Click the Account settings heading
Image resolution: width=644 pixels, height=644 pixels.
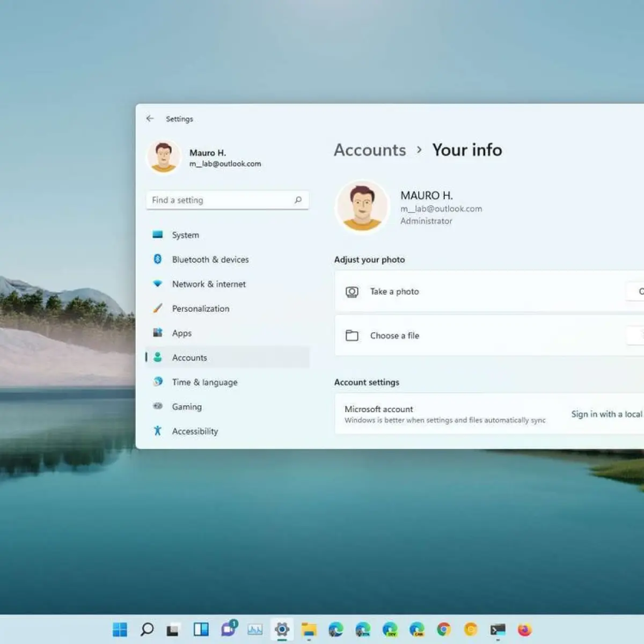tap(367, 382)
